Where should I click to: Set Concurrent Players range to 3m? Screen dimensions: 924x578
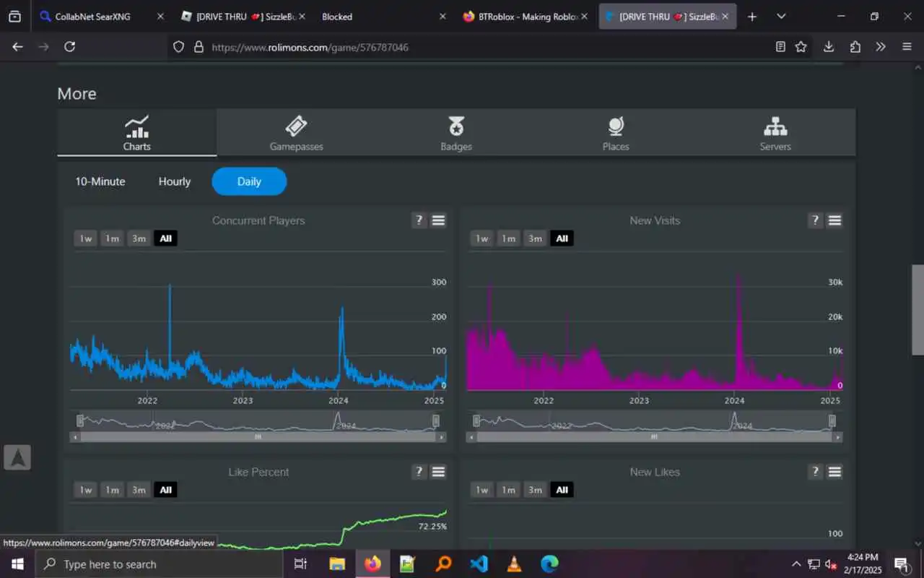(139, 238)
